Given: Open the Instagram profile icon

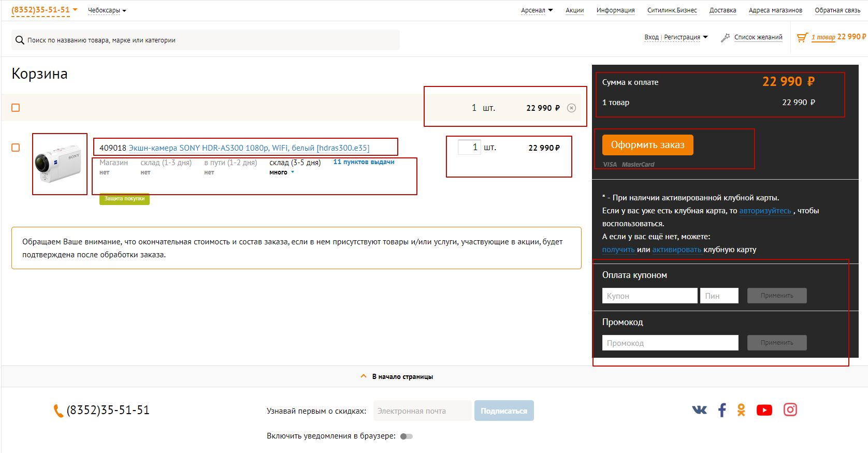Looking at the screenshot, I should 790,410.
